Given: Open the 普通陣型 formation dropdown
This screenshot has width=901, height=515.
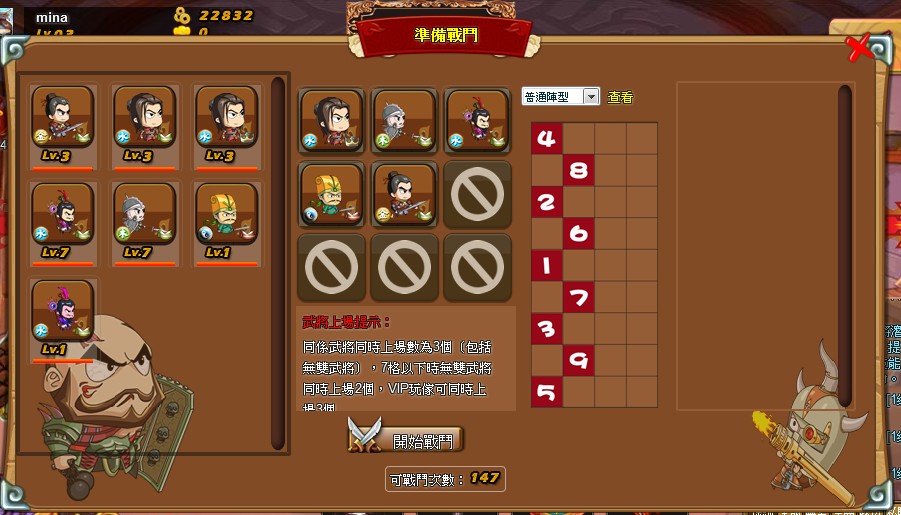Looking at the screenshot, I should (x=561, y=97).
